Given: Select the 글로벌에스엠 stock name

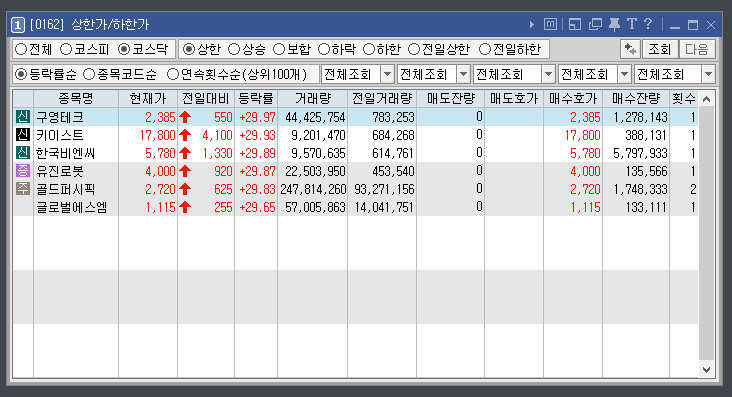Looking at the screenshot, I should pos(71,207).
